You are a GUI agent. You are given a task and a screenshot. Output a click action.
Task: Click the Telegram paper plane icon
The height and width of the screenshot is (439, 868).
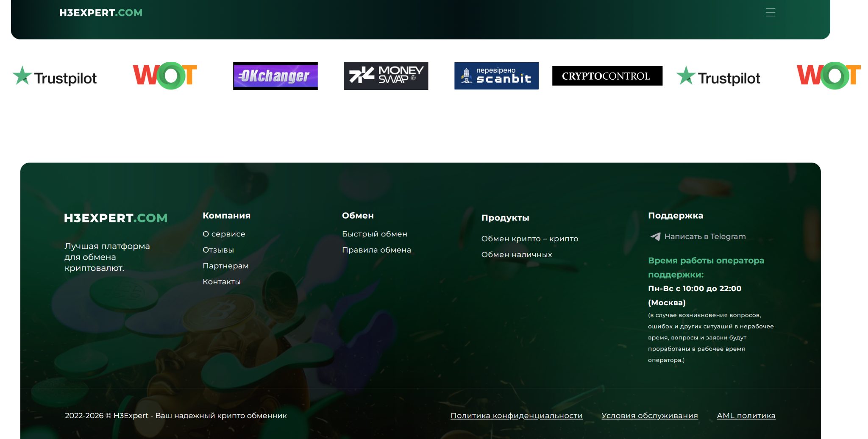[655, 236]
